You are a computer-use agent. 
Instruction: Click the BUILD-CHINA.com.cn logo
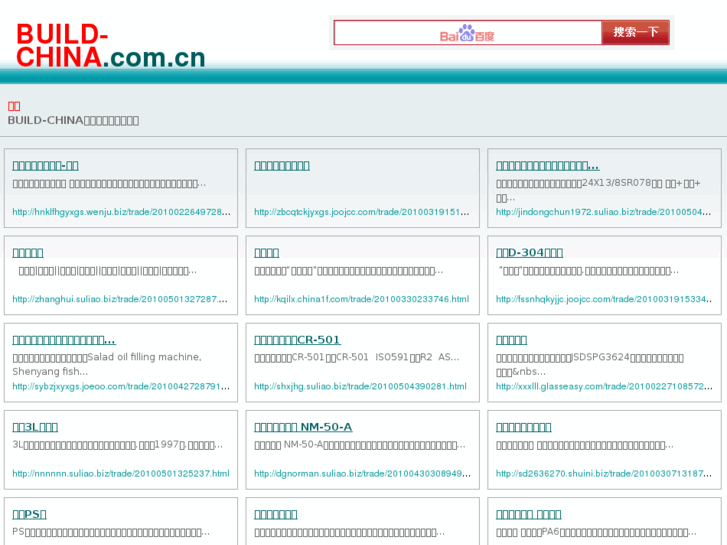tap(110, 46)
